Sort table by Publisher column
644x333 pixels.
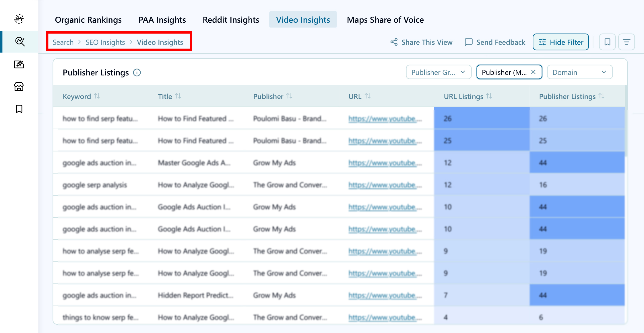tap(289, 96)
